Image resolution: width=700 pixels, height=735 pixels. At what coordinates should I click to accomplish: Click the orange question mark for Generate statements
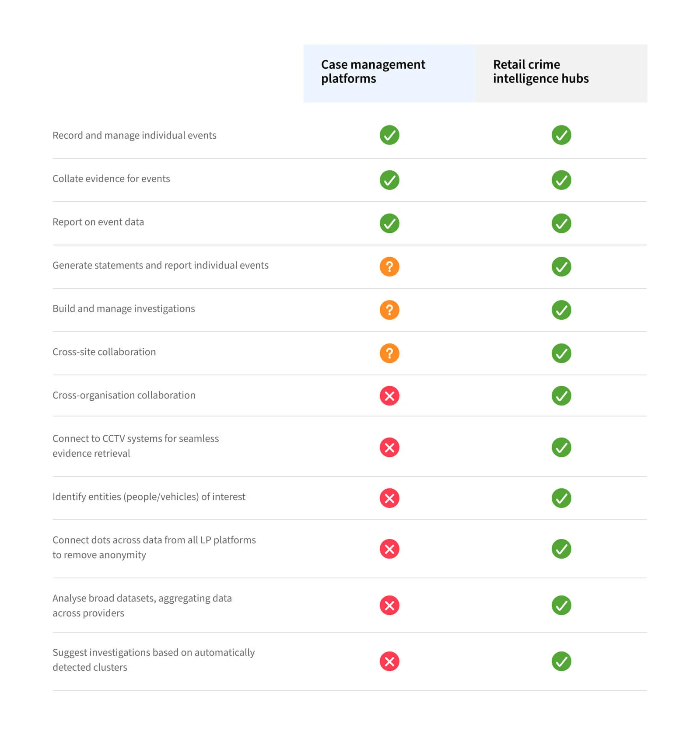point(389,266)
